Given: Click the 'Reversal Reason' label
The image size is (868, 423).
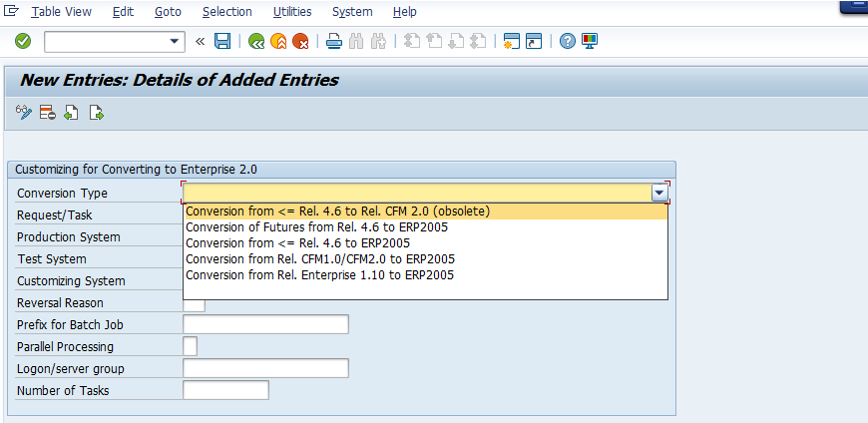Looking at the screenshot, I should coord(60,303).
